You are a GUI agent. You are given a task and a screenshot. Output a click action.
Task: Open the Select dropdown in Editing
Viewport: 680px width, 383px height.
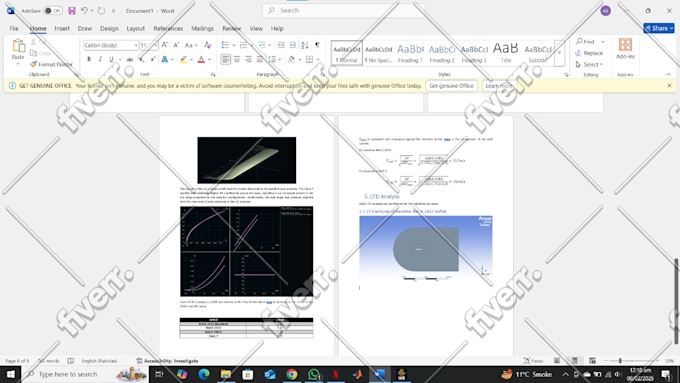589,64
